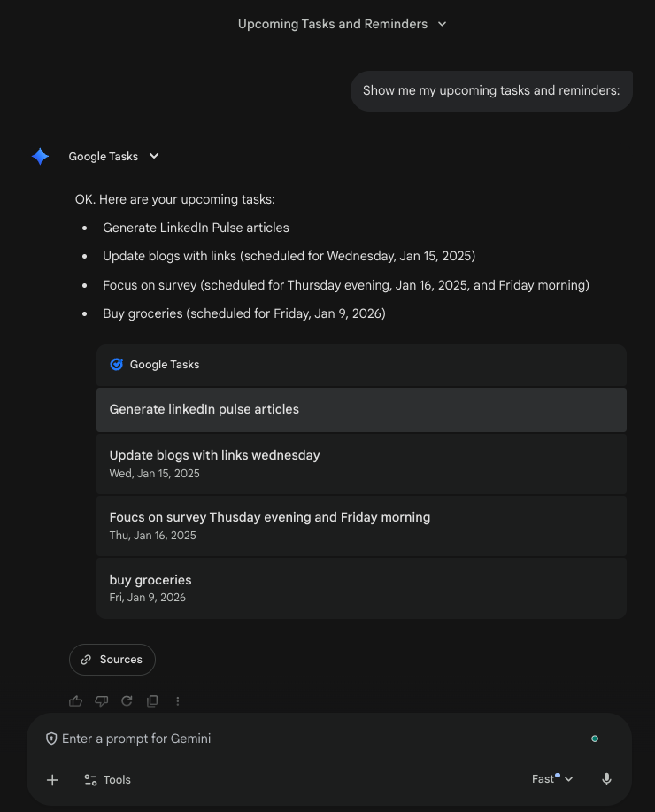Give a thumbs up to the response
The image size is (655, 812).
click(75, 700)
